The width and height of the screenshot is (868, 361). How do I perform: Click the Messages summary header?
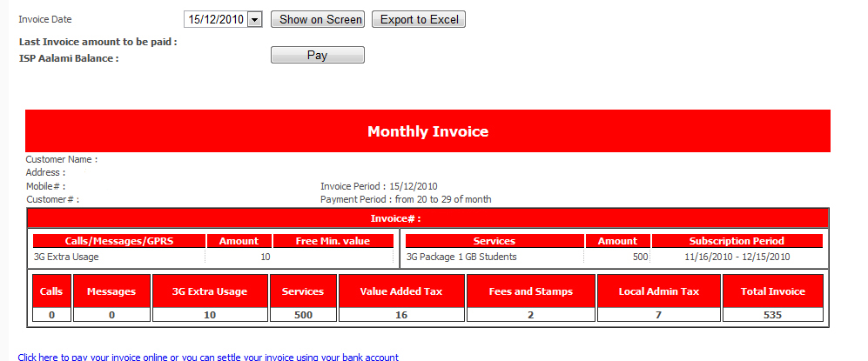111,291
